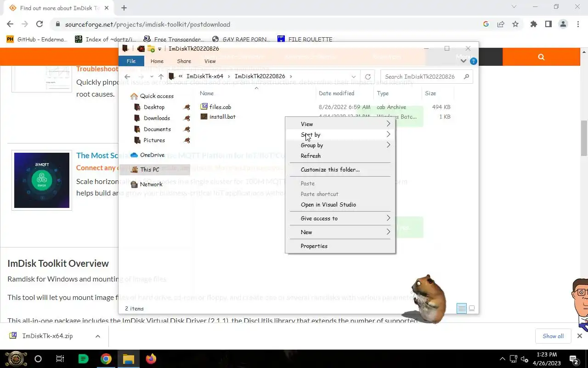The image size is (588, 368).
Task: Open File Explorer from the taskbar
Action: coord(128,359)
